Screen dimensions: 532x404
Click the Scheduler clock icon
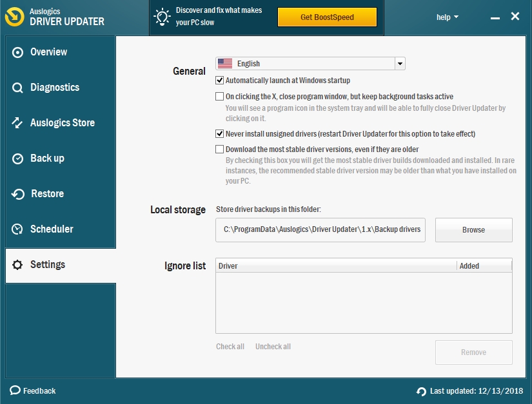(18, 229)
